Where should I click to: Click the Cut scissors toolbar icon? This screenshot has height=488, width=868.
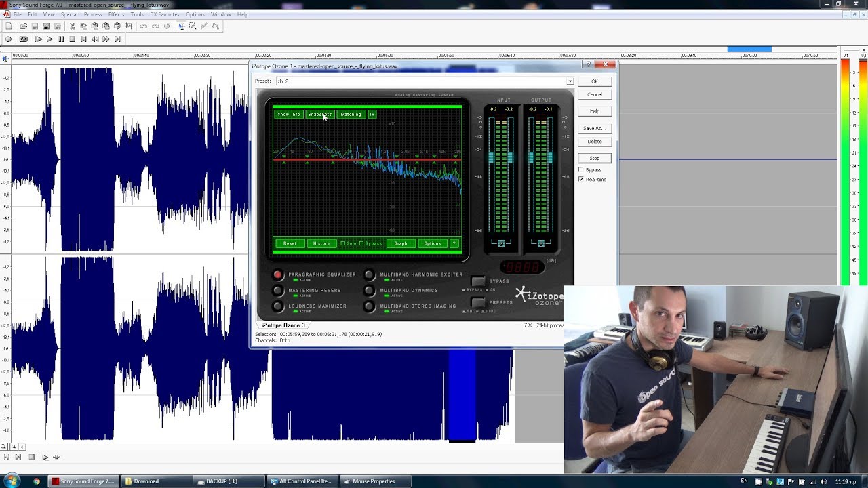[73, 26]
